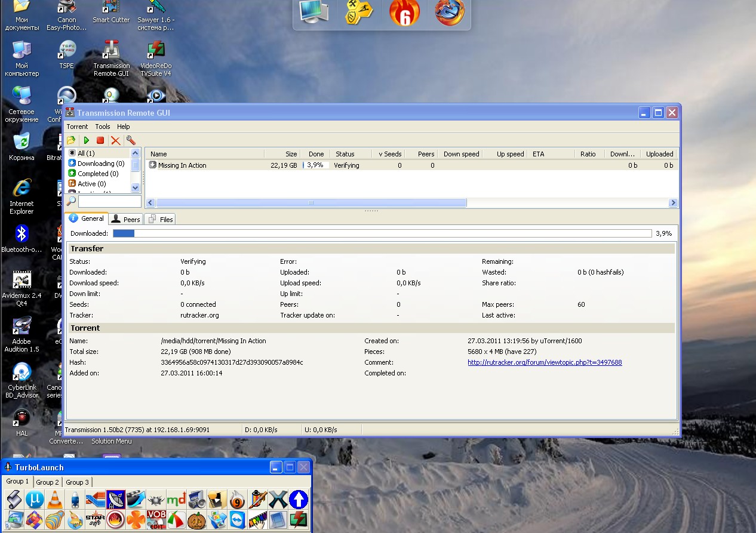Sort by ETA column header

point(551,154)
